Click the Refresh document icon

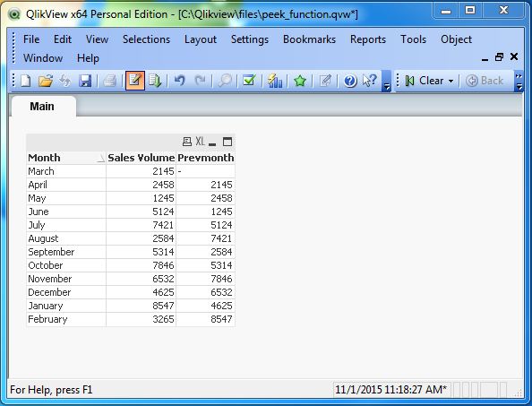[65, 81]
